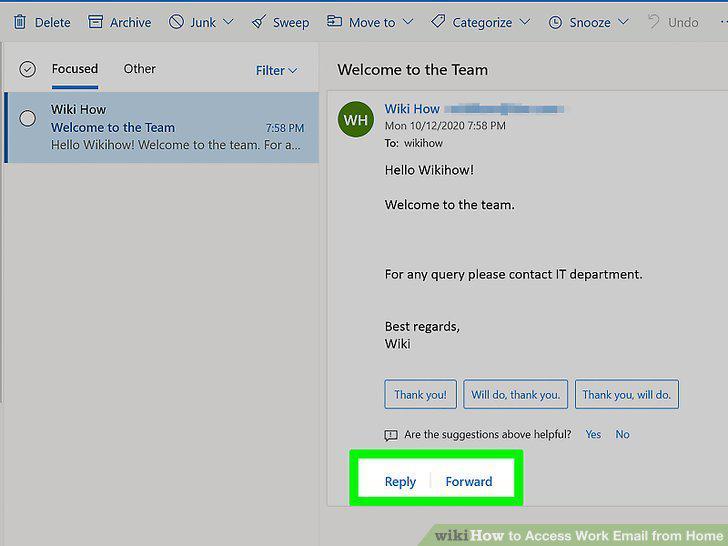Open the Filter dropdown
The width and height of the screenshot is (728, 546).
pyautogui.click(x=276, y=71)
